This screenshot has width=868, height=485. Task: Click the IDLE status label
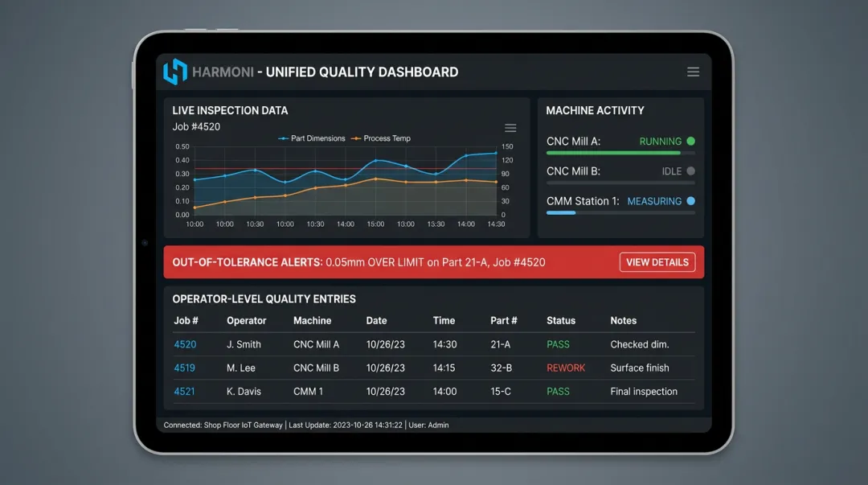point(671,171)
